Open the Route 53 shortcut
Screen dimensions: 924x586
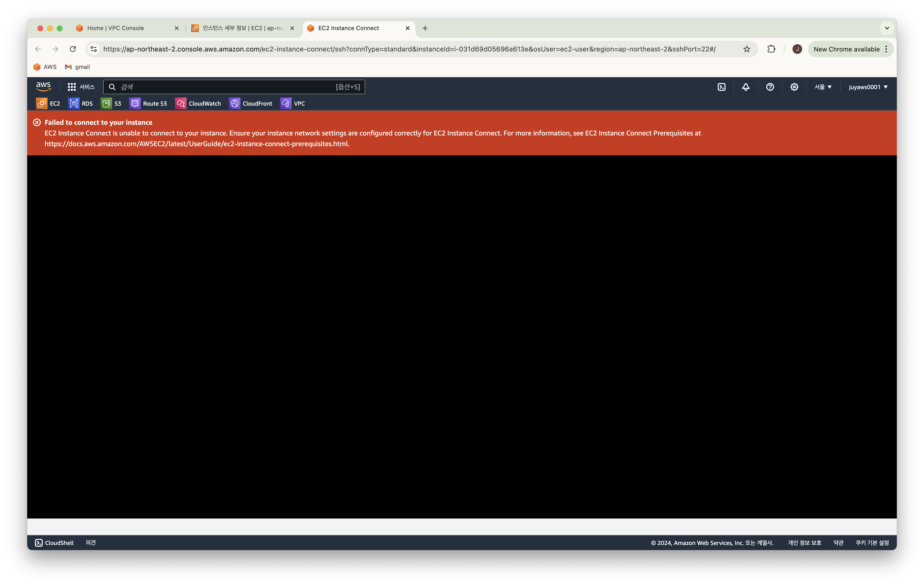148,103
